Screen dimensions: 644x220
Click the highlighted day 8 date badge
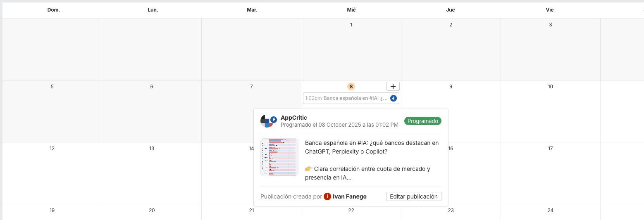point(351,87)
